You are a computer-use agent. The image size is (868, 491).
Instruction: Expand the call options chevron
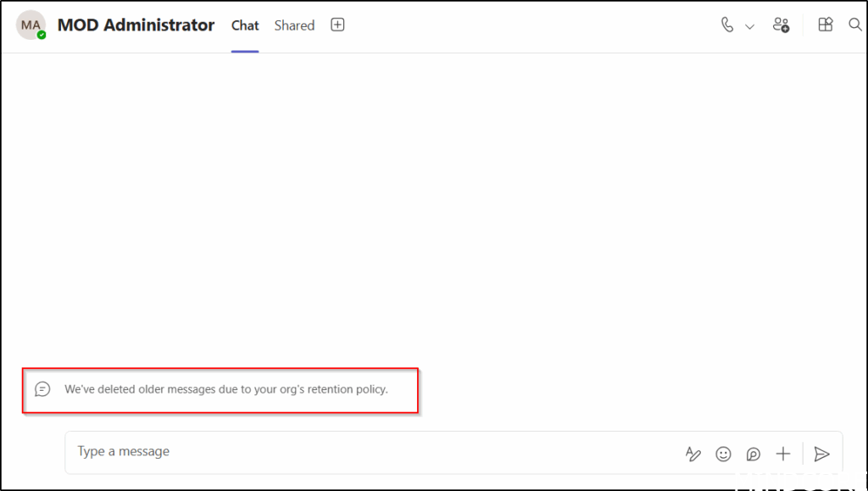pos(749,26)
